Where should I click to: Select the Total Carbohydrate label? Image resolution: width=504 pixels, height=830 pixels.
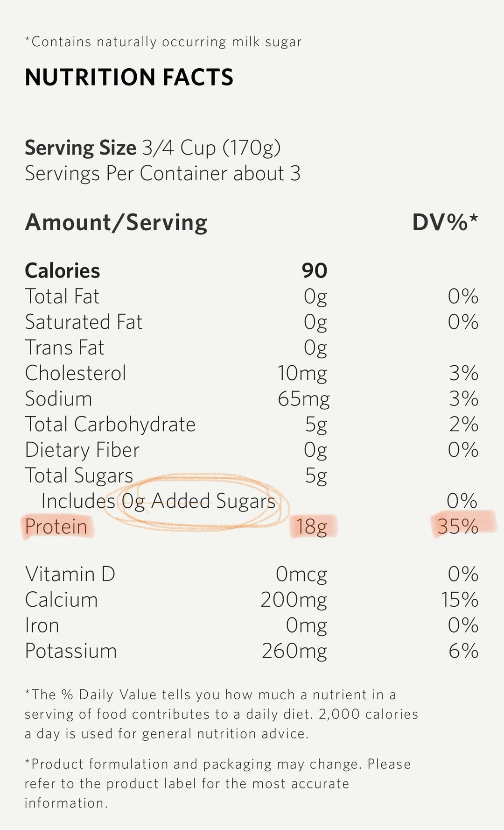pyautogui.click(x=110, y=425)
